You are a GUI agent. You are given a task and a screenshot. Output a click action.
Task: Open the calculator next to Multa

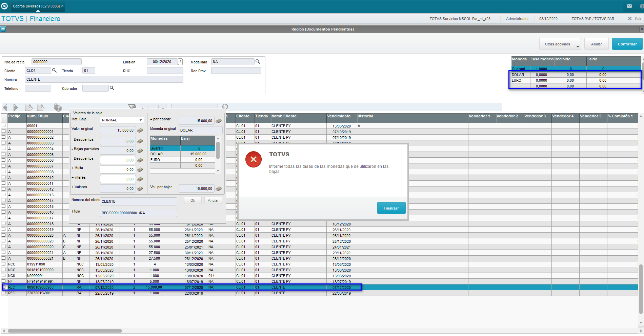pos(140,170)
